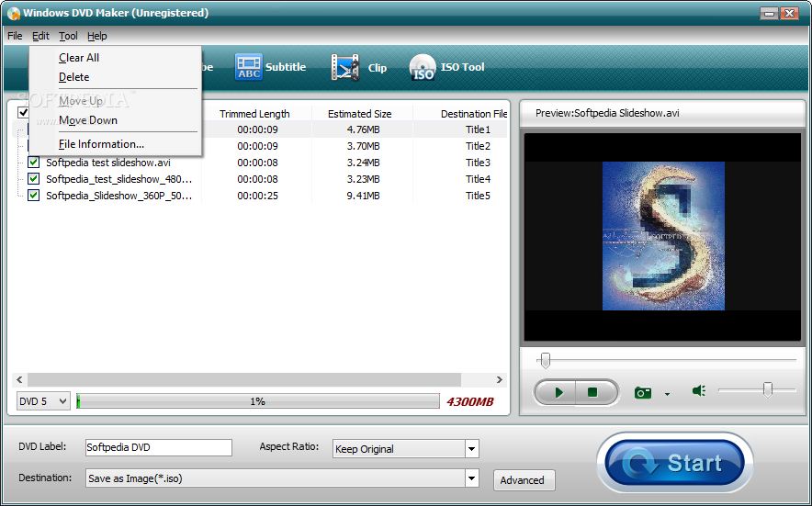Click the 4300MB capacity text
This screenshot has height=506, width=812.
(x=469, y=401)
